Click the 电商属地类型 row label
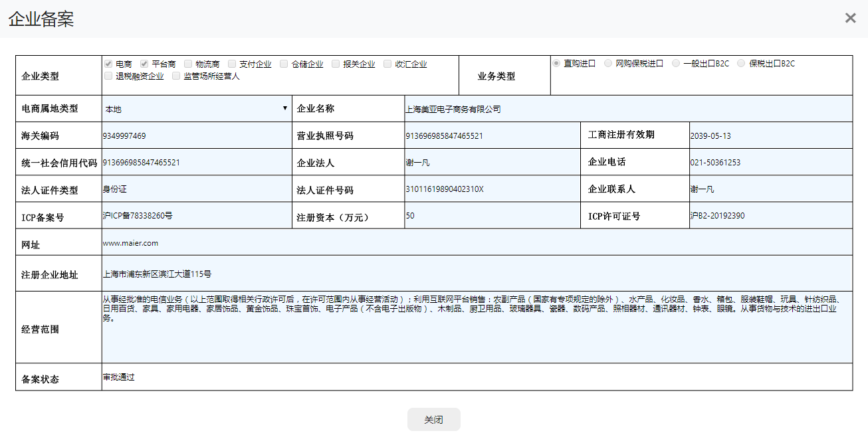This screenshot has height=437, width=868. click(x=50, y=109)
